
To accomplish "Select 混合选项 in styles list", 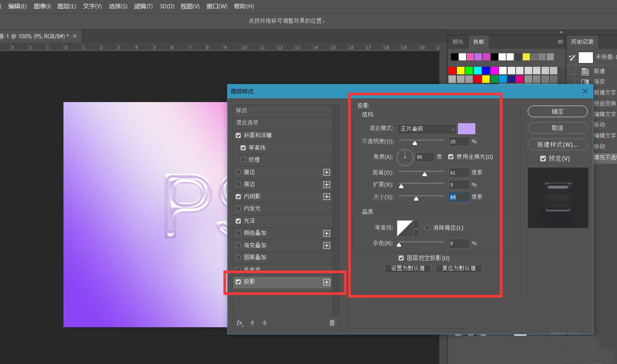I will coord(282,123).
